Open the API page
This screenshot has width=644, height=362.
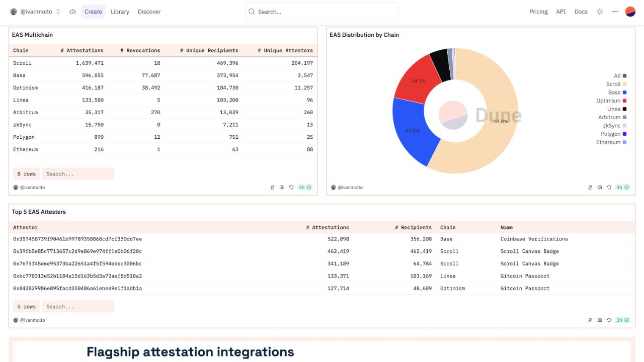tap(561, 12)
